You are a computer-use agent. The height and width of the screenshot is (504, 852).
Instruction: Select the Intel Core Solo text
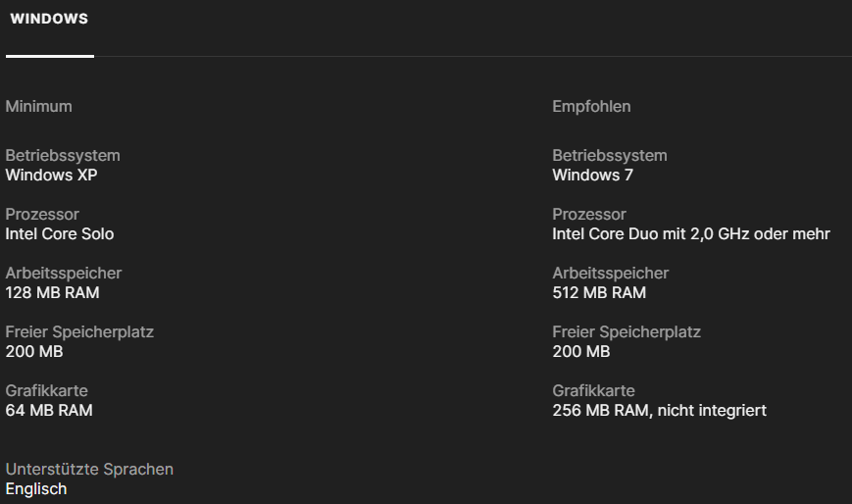60,234
